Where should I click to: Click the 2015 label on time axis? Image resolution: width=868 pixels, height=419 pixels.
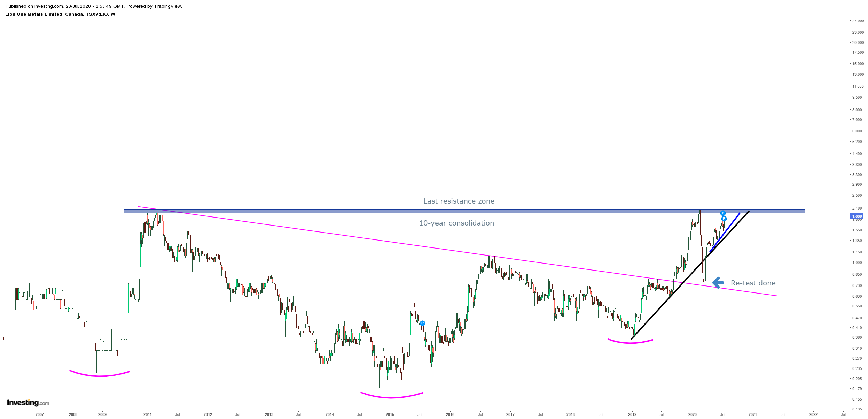pos(390,414)
